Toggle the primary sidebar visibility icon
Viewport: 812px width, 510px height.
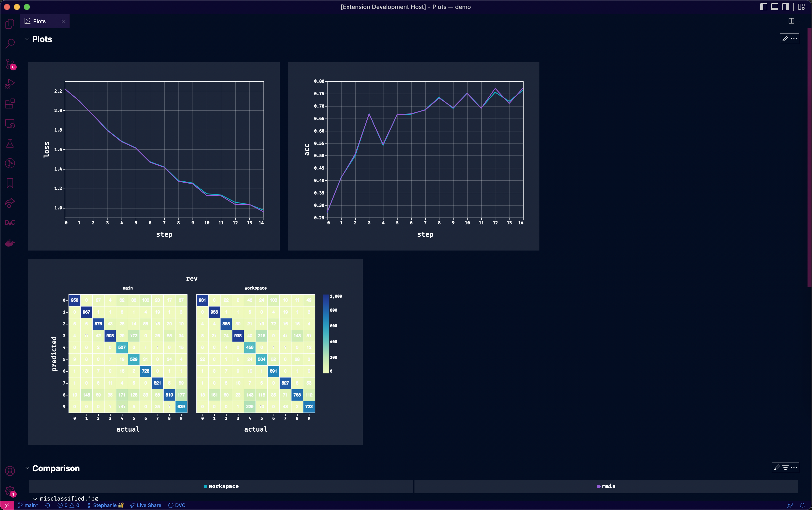click(763, 7)
